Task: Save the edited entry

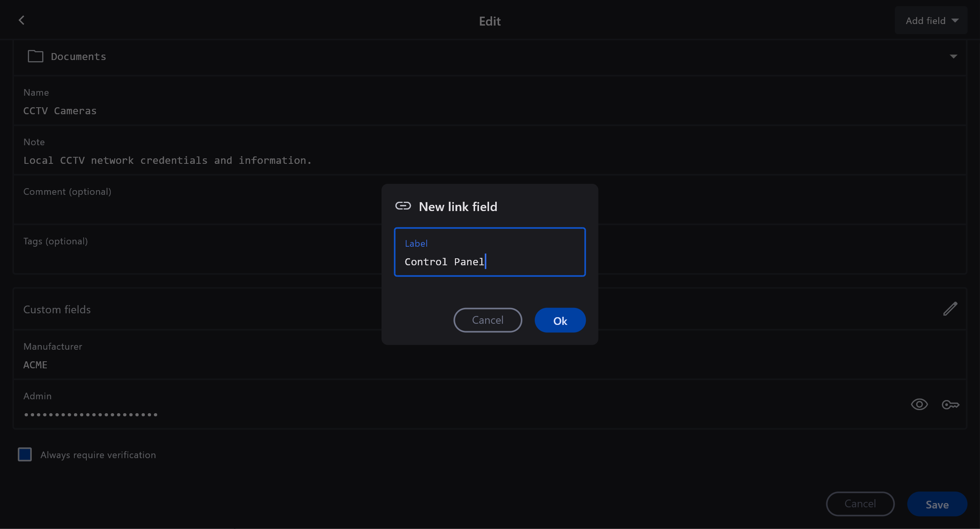Action: (937, 504)
